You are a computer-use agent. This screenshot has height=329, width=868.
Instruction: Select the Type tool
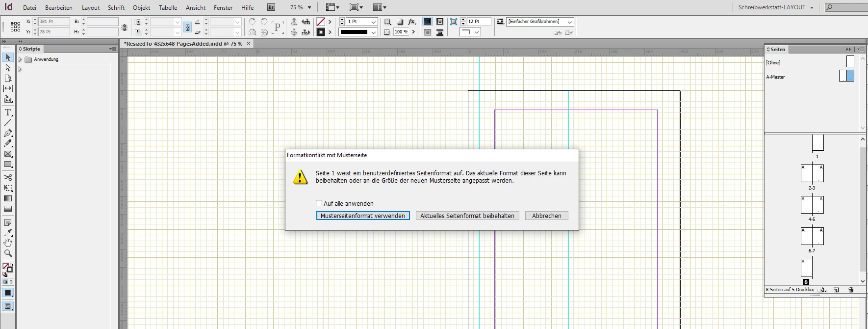[x=8, y=112]
